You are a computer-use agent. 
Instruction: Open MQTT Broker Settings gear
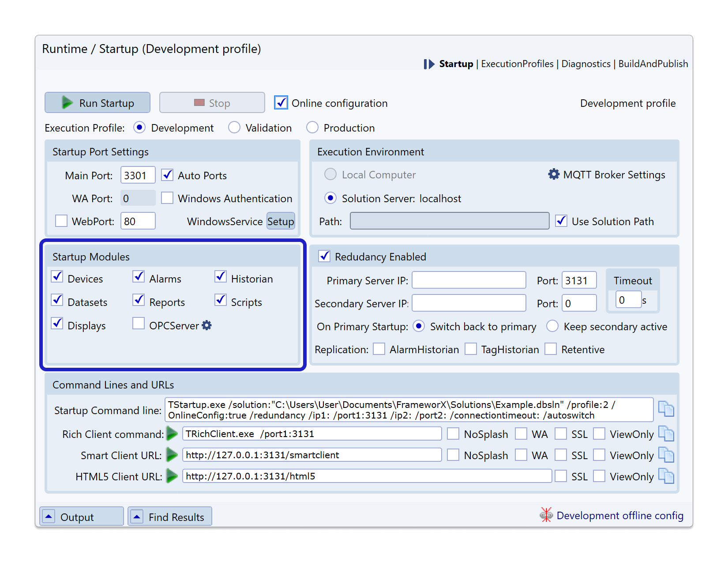(554, 174)
